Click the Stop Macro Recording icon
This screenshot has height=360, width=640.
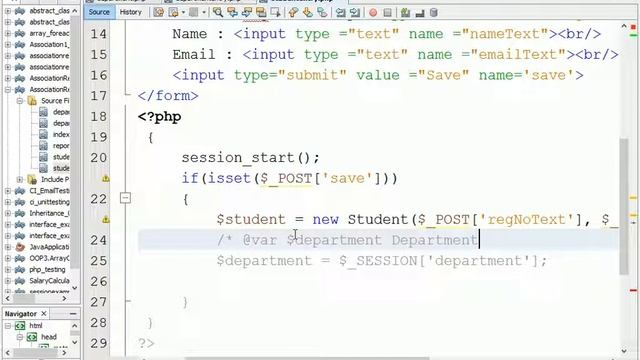pos(387,13)
